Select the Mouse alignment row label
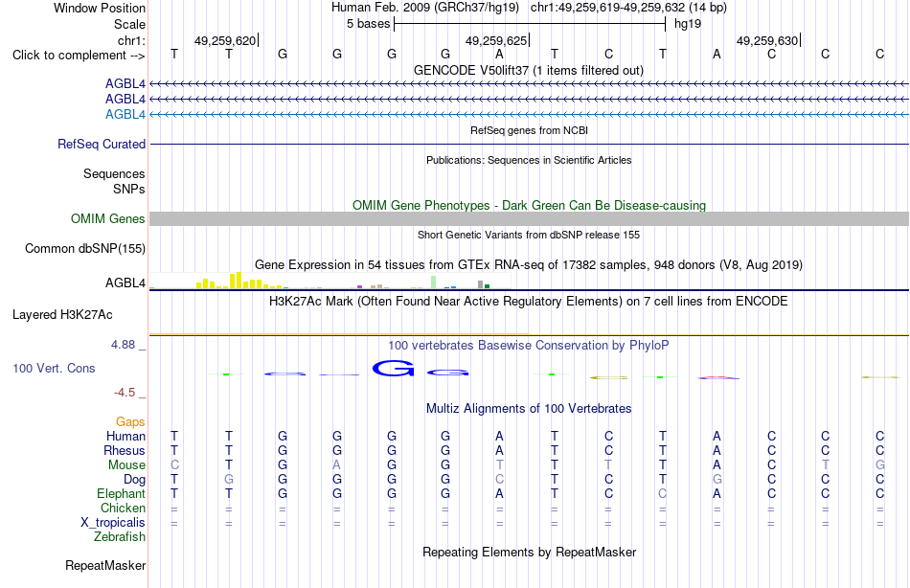This screenshot has height=588, width=910. pyautogui.click(x=126, y=465)
